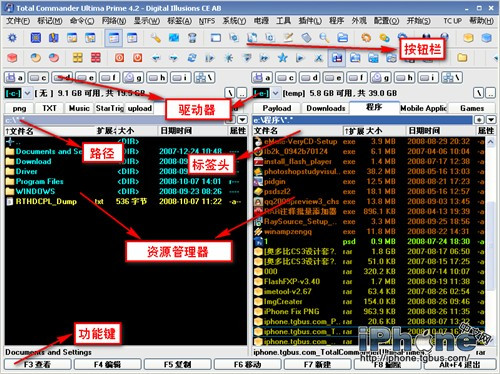The width and height of the screenshot is (500, 374).
Task: Select drive i in right panel drive bar
Action: (x=428, y=78)
